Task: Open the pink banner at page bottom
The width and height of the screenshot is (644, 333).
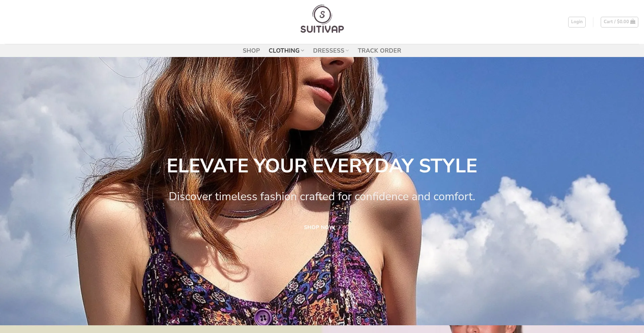Action: click(x=483, y=329)
